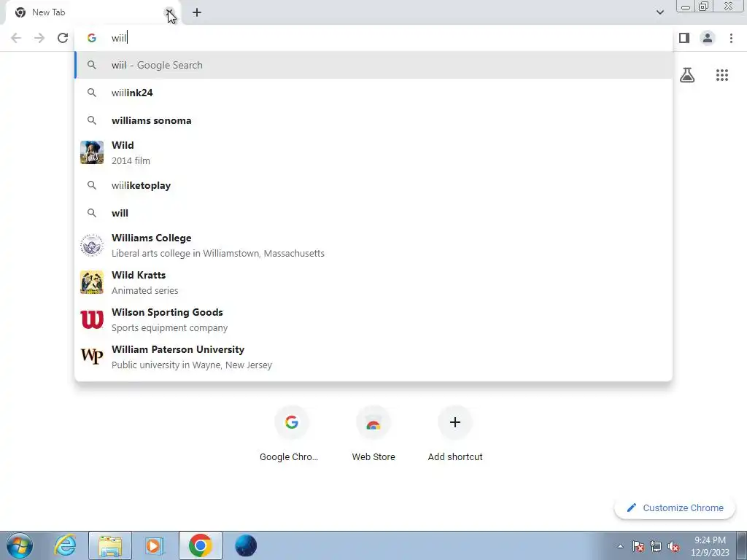Open a new tab with plus button
The image size is (747, 560).
pos(197,13)
